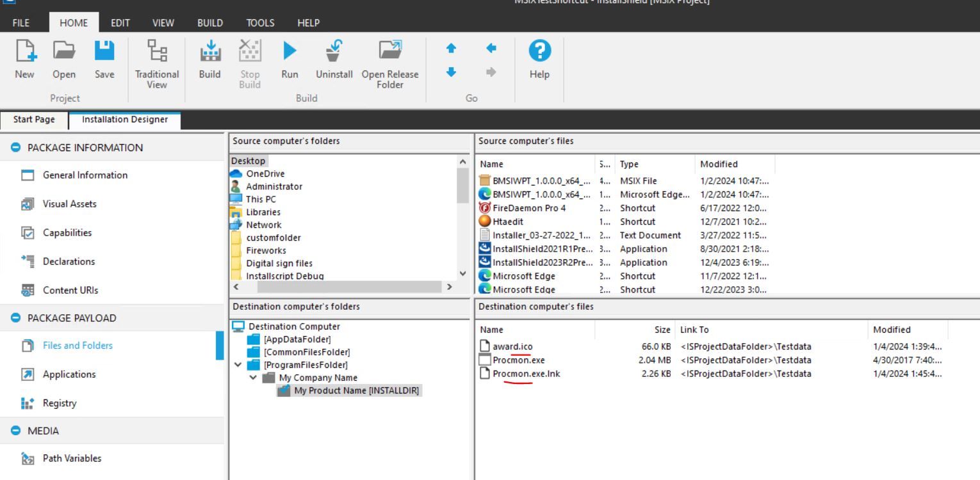The width and height of the screenshot is (980, 480).
Task: Open the BUILD ribbon menu
Action: coord(209,22)
